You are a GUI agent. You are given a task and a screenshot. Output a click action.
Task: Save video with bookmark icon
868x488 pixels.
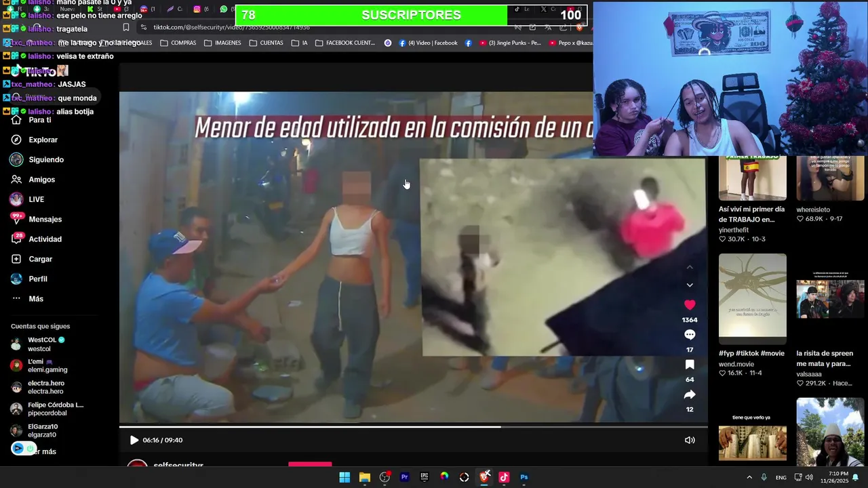pyautogui.click(x=690, y=365)
